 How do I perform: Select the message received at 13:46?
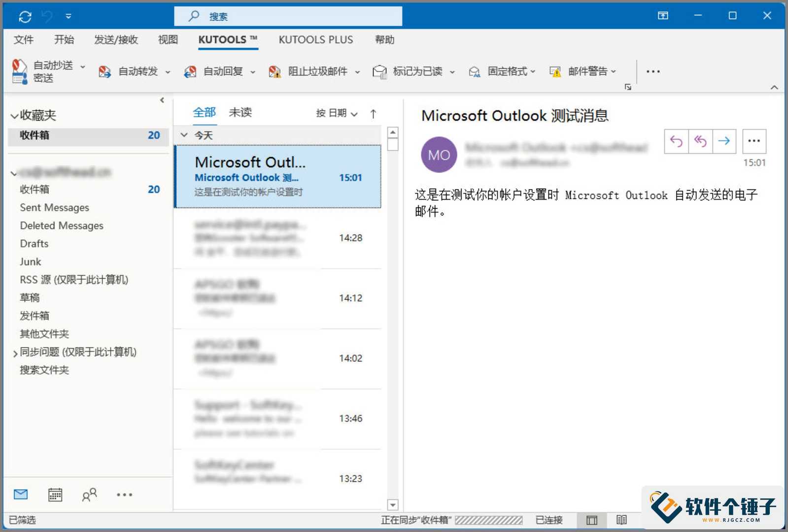pos(278,419)
